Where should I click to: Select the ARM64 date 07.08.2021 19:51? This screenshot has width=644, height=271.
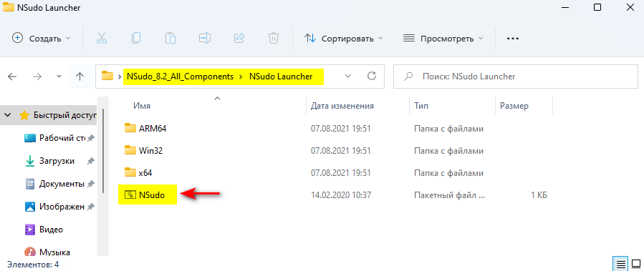coord(341,128)
